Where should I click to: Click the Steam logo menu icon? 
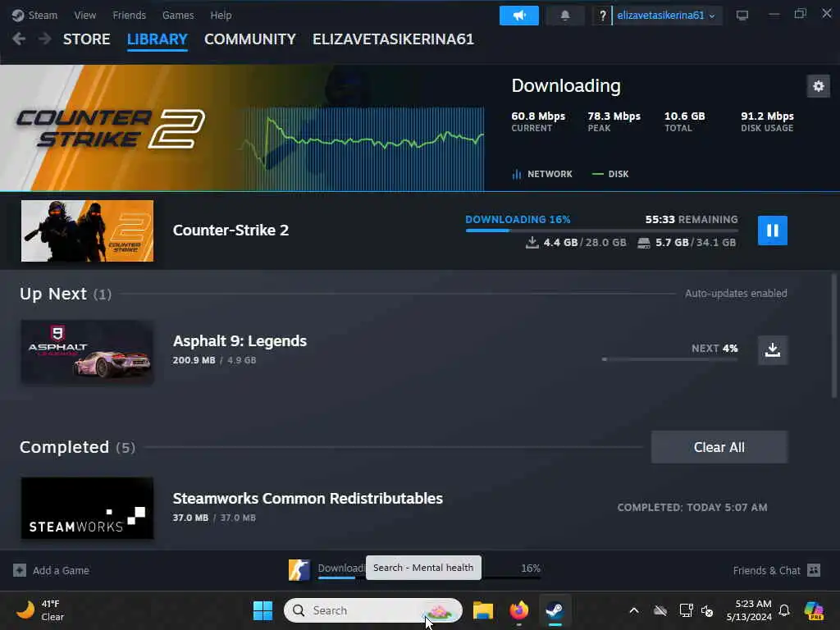18,15
